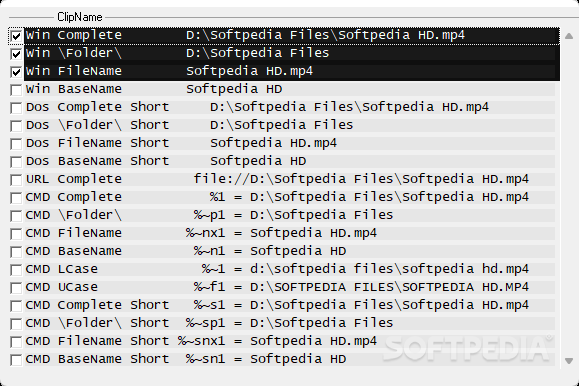579x386 pixels.
Task: Select the CMD FileName Short %~snx1 row
Action: point(290,341)
